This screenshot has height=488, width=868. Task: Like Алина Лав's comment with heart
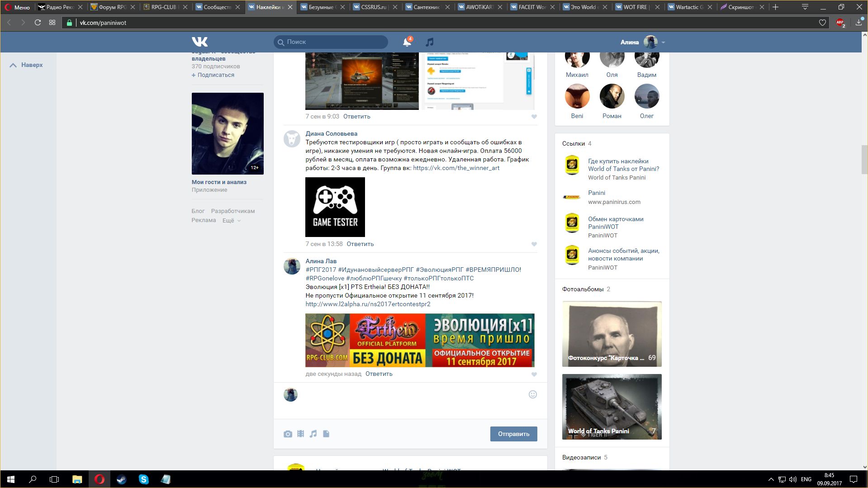534,374
